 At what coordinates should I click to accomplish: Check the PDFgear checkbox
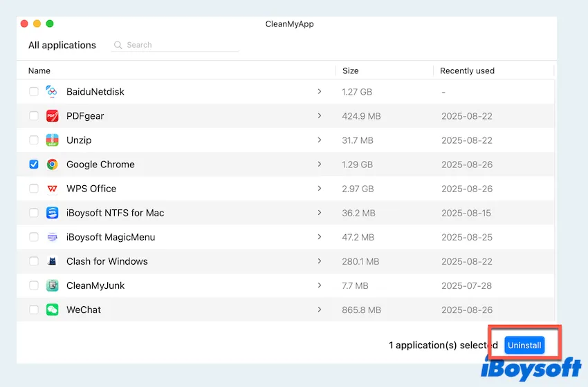(x=34, y=116)
